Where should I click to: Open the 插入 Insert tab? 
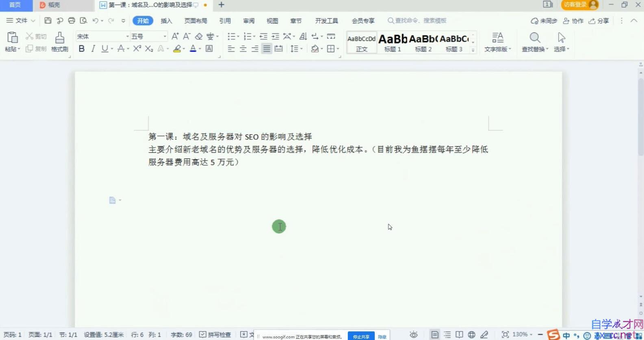tap(166, 21)
